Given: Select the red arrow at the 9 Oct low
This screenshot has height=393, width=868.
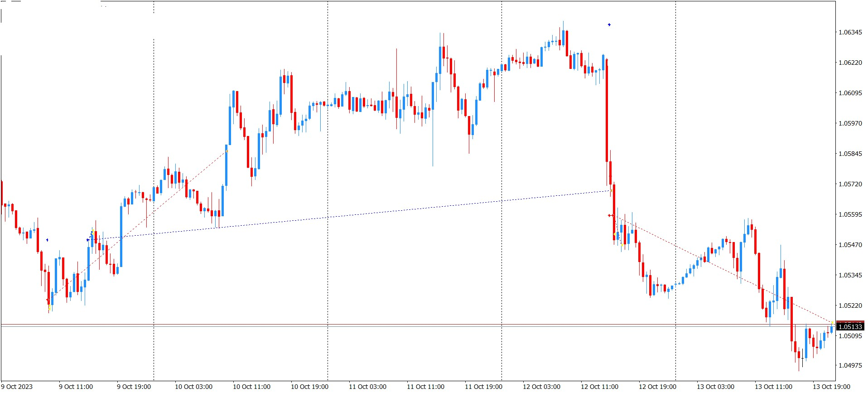Looking at the screenshot, I should [48, 300].
